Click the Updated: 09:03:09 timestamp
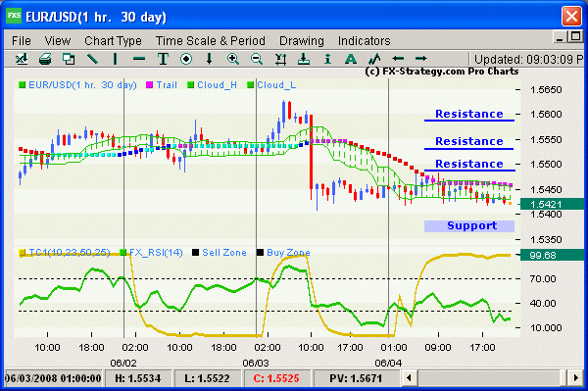 tap(529, 59)
